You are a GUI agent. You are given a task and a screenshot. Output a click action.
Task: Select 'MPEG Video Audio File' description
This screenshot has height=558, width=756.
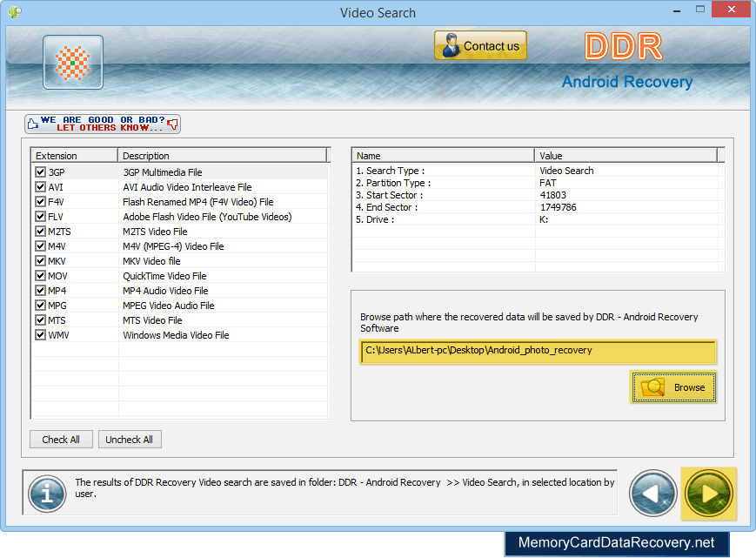(169, 306)
